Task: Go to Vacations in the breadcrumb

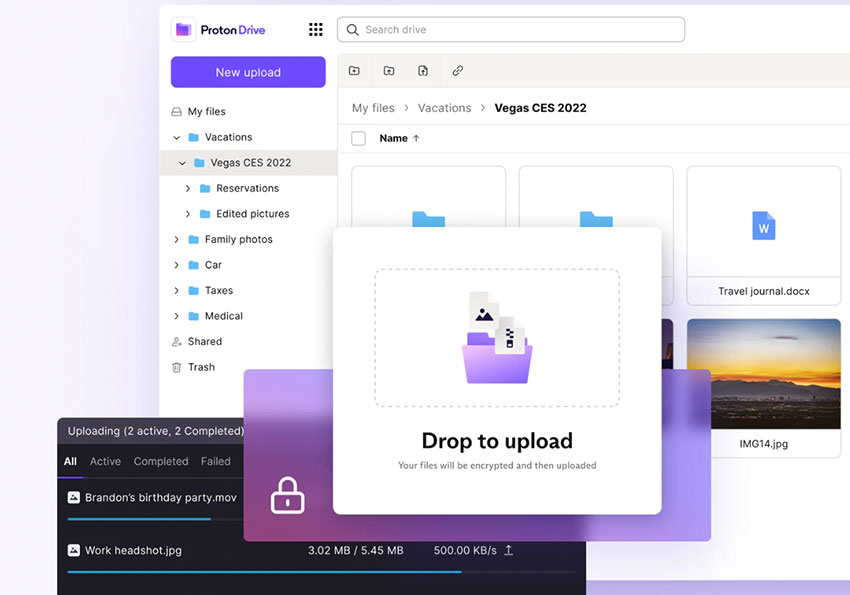Action: pos(444,108)
